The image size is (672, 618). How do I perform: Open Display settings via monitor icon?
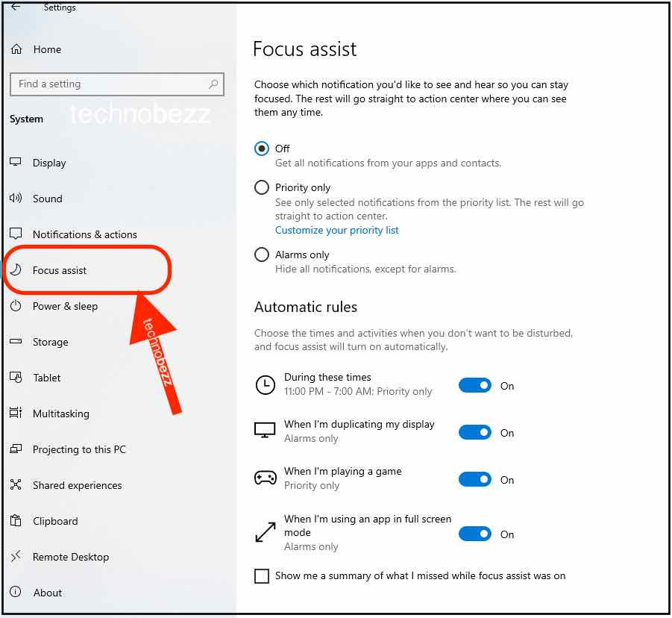(x=16, y=162)
